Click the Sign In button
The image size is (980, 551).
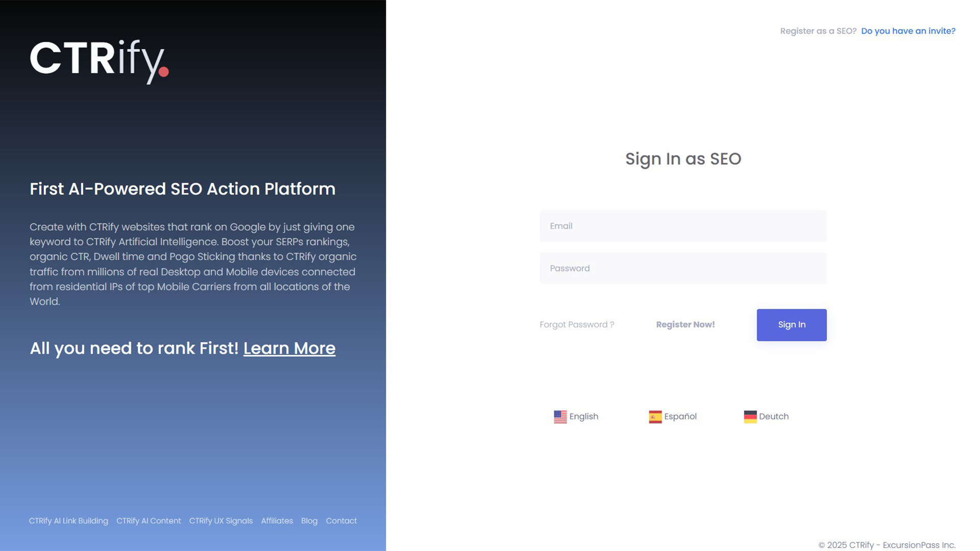pyautogui.click(x=792, y=325)
